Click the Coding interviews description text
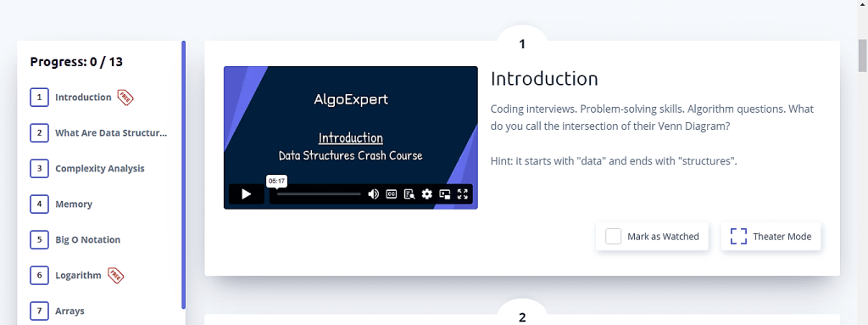This screenshot has height=325, width=868. click(x=652, y=118)
